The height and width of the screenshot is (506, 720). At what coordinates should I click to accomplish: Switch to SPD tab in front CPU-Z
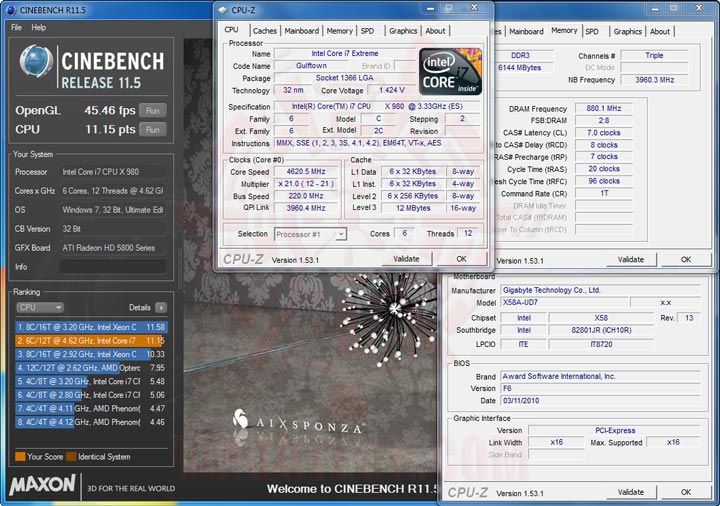click(367, 31)
